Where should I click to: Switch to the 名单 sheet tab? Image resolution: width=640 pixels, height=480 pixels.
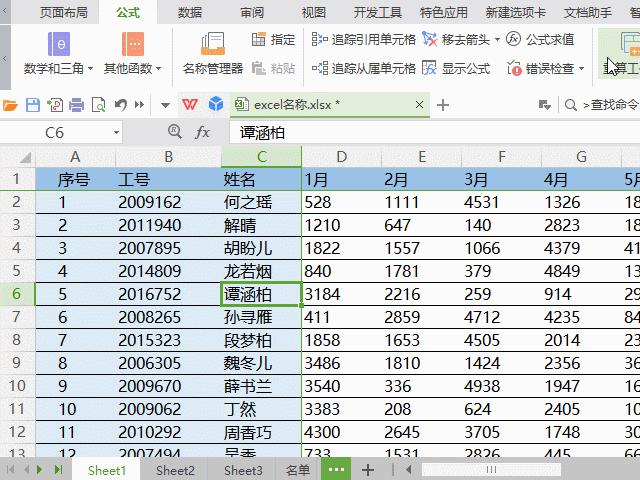pyautogui.click(x=298, y=470)
